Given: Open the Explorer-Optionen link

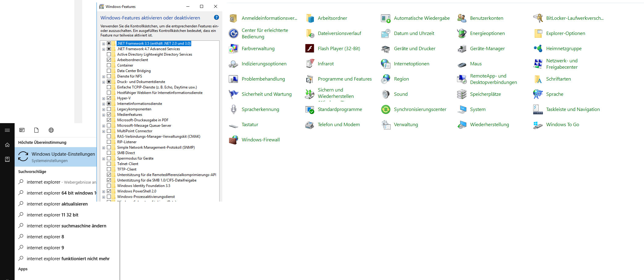Looking at the screenshot, I should (565, 33).
